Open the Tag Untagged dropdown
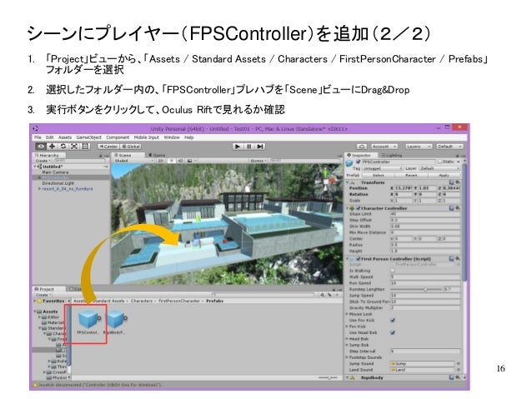532x399 pixels. 382,168
